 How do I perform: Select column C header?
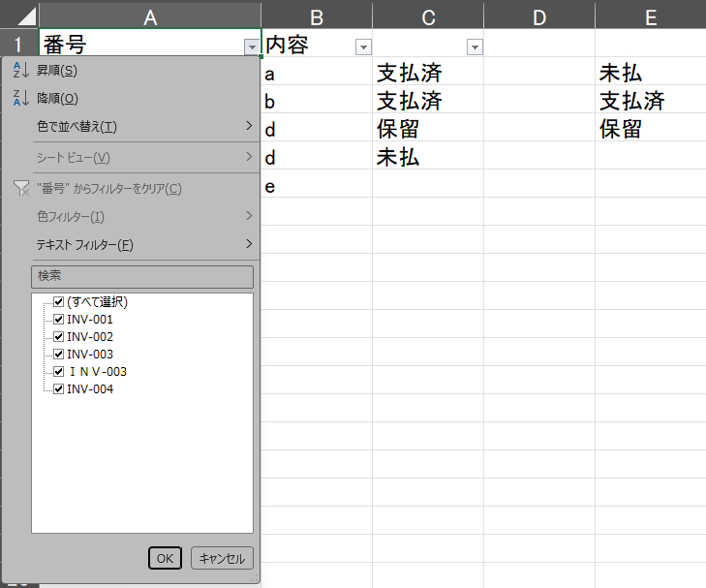tap(428, 17)
